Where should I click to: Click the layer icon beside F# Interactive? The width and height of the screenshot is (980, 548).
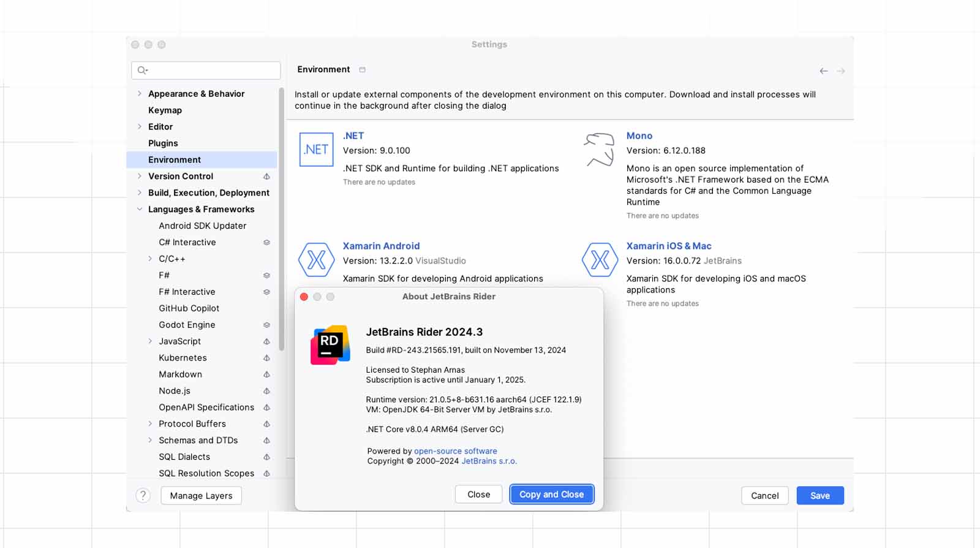266,292
